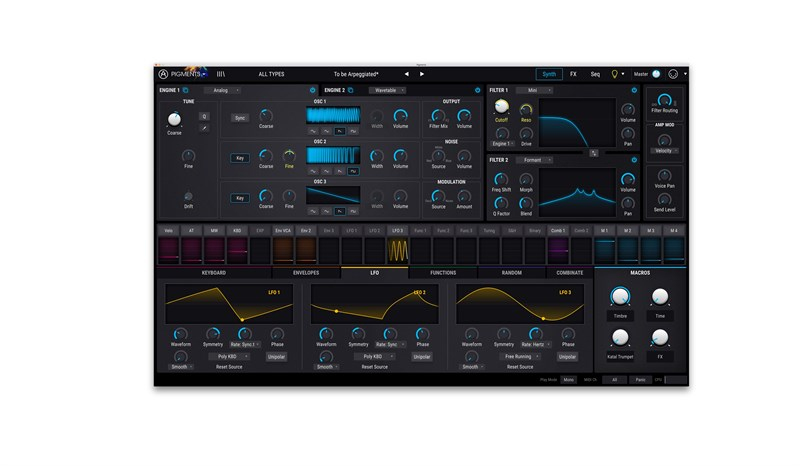Open Filter 2 Formant type dropdown
The width and height of the screenshot is (800, 466).
pos(534,160)
